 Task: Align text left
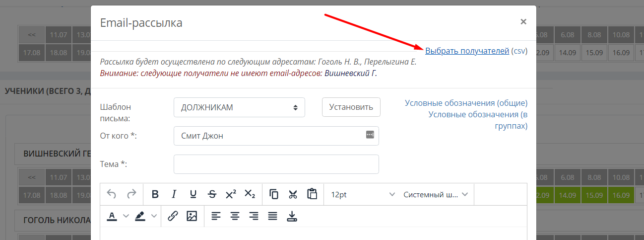click(x=216, y=216)
